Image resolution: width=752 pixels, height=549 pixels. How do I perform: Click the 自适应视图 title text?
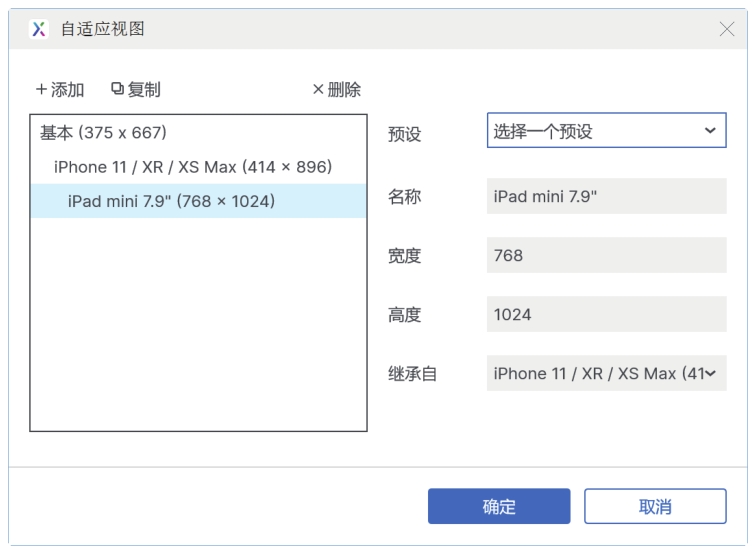[103, 29]
